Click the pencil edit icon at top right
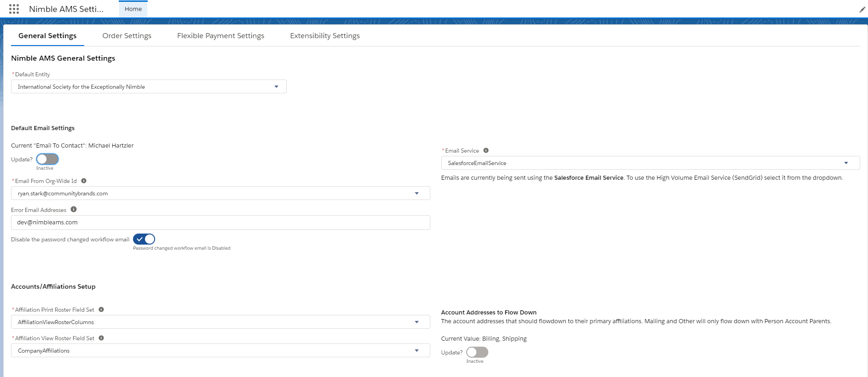Screen dimensions: 868x377 [x=862, y=10]
